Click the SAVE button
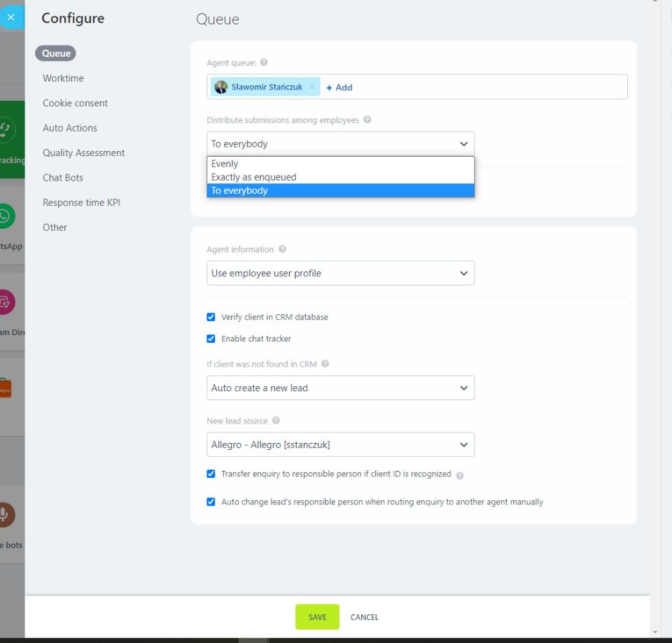672x643 pixels. [x=316, y=617]
